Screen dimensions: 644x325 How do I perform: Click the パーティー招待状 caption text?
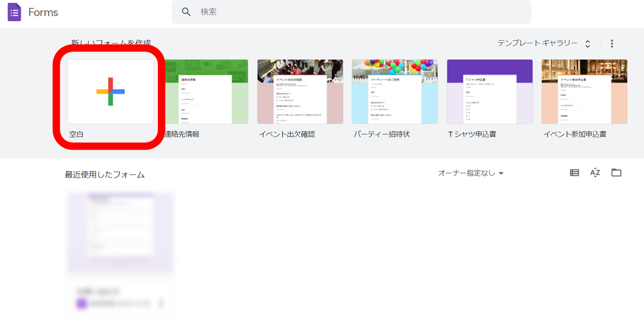tap(381, 134)
